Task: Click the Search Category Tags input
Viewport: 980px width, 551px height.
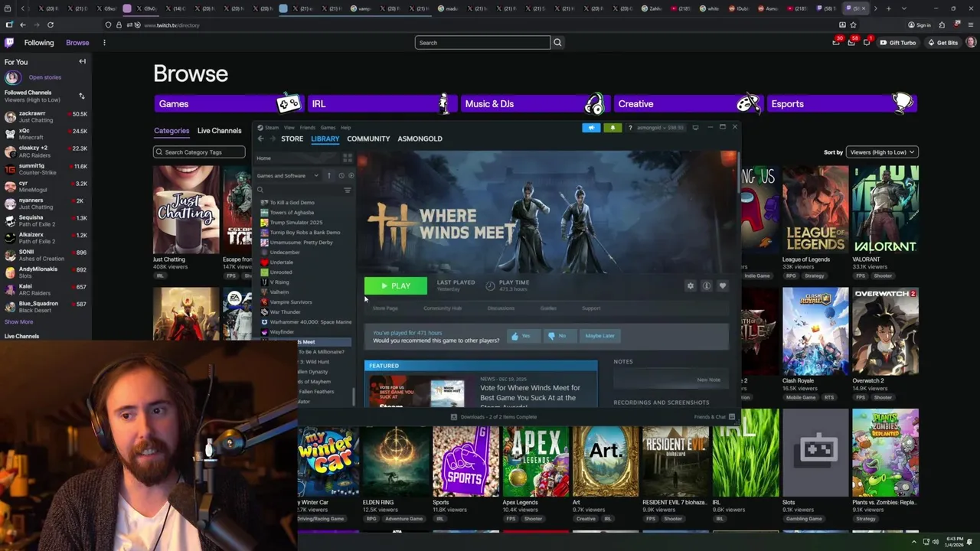Action: 199,152
